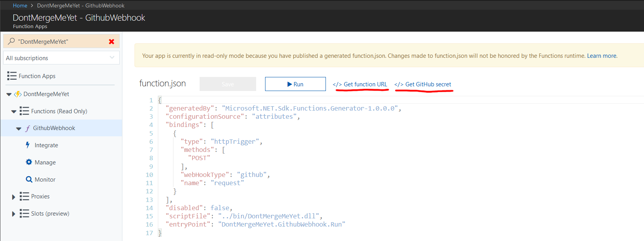Screen dimensions: 644x241
Task: Click the "POST" method value
Action: (x=199, y=158)
